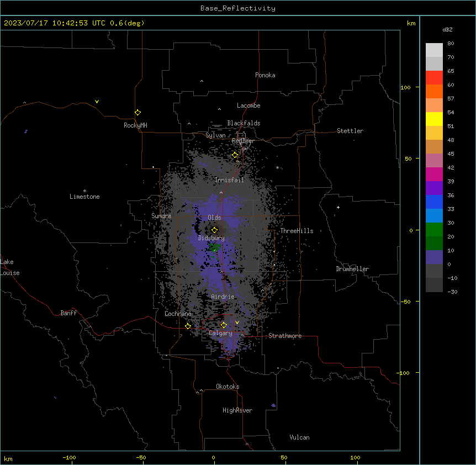Click the Innisfail city label
This screenshot has width=476, height=465.
click(229, 180)
